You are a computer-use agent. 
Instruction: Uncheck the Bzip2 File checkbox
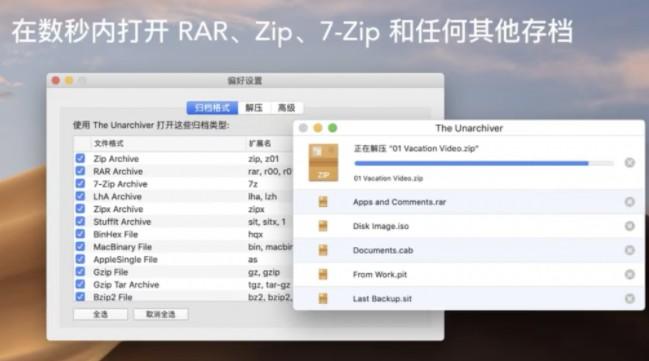pos(80,297)
